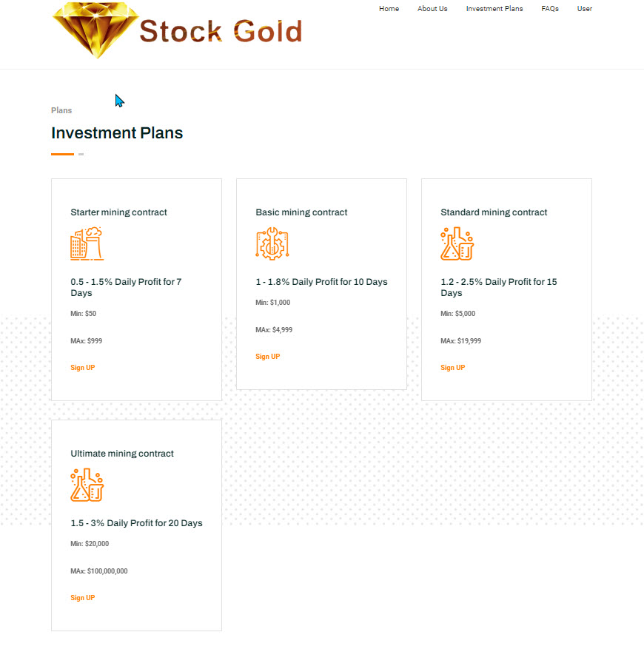Open Investment Plans in navigation bar

pyautogui.click(x=494, y=9)
